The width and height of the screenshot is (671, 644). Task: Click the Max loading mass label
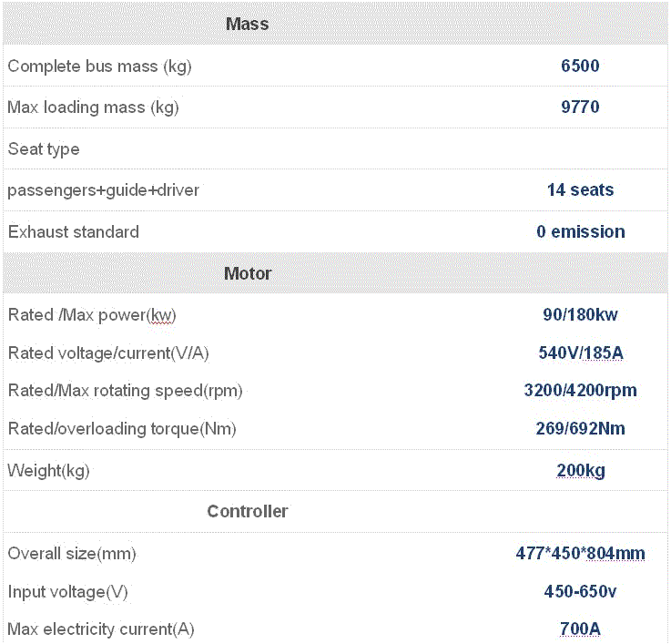(93, 107)
